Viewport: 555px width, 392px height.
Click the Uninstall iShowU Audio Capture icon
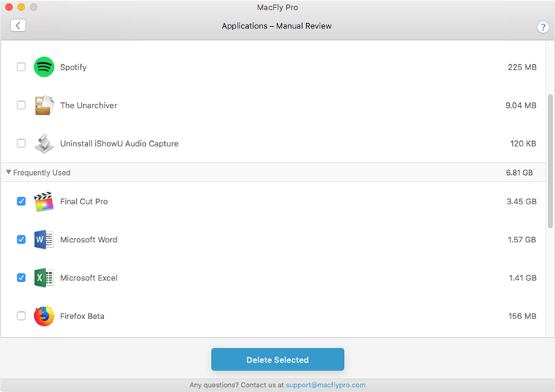(44, 143)
